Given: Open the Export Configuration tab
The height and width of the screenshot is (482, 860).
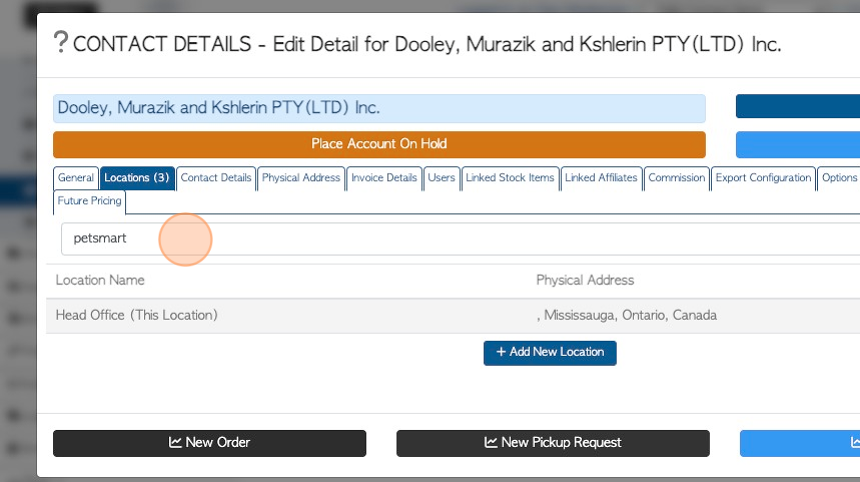Looking at the screenshot, I should click(763, 178).
